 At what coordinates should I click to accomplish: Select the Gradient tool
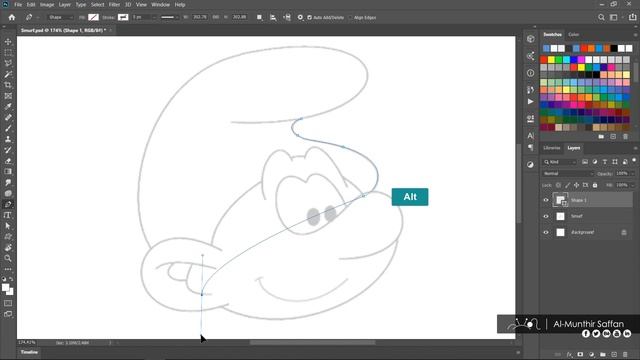8,171
